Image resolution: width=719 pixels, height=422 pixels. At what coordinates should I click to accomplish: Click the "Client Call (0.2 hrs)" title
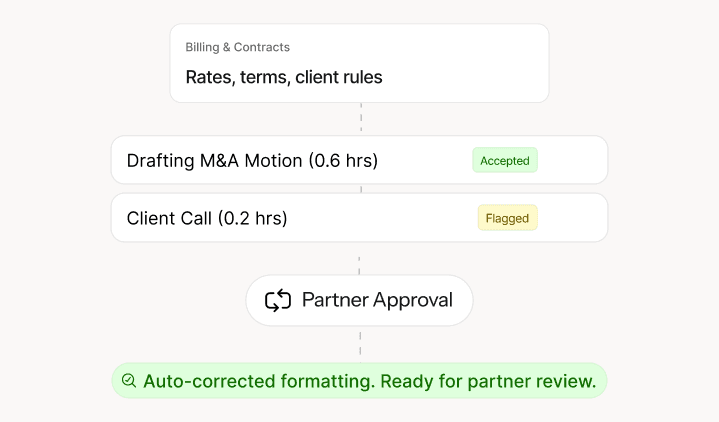point(207,217)
